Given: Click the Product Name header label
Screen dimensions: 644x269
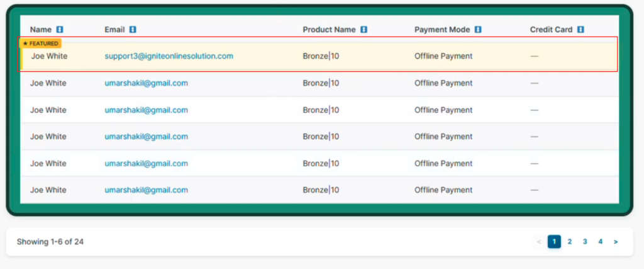Looking at the screenshot, I should [x=329, y=30].
